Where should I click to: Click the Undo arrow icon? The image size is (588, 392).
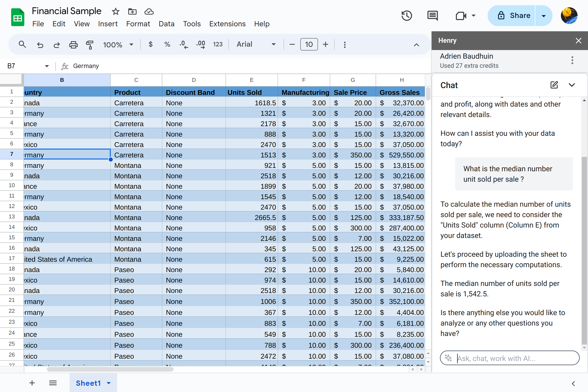[x=40, y=45]
